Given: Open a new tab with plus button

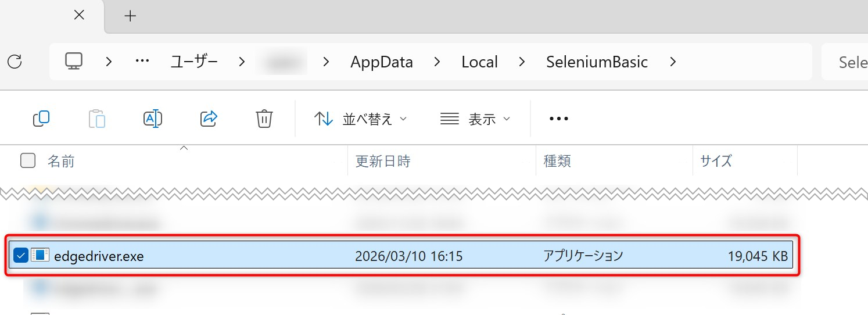Looking at the screenshot, I should pyautogui.click(x=131, y=16).
